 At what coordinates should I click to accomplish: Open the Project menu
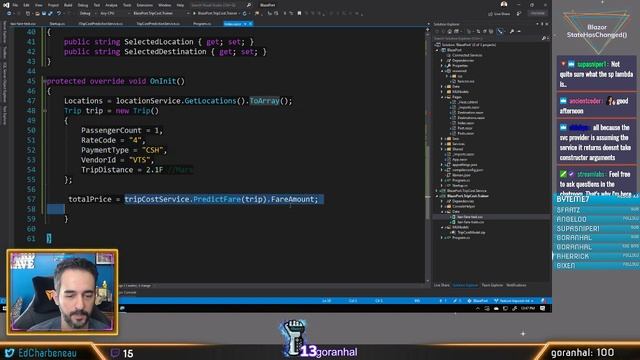[x=53, y=5]
